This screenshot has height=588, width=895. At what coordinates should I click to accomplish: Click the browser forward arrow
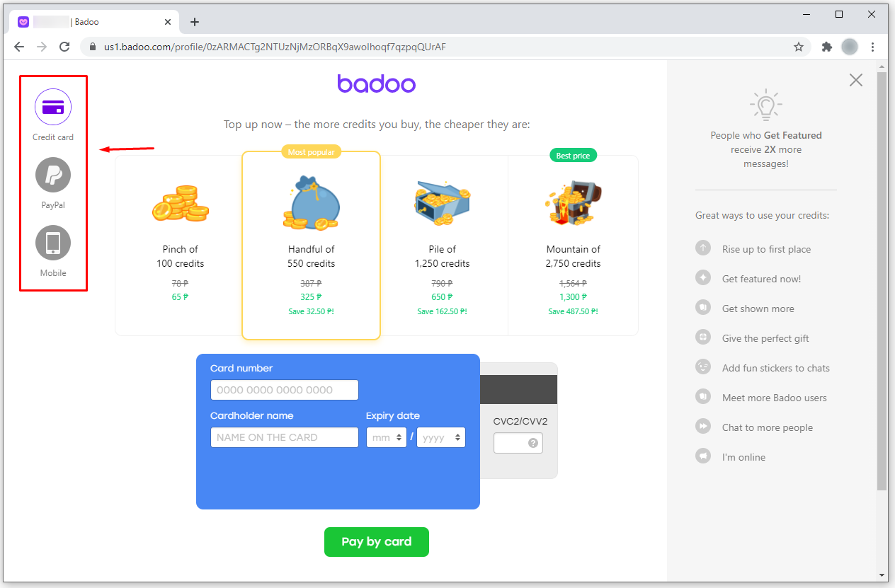(42, 47)
